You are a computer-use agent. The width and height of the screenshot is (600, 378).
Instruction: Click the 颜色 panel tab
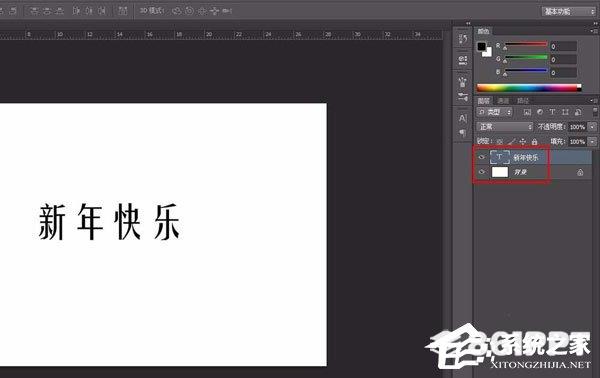click(484, 31)
